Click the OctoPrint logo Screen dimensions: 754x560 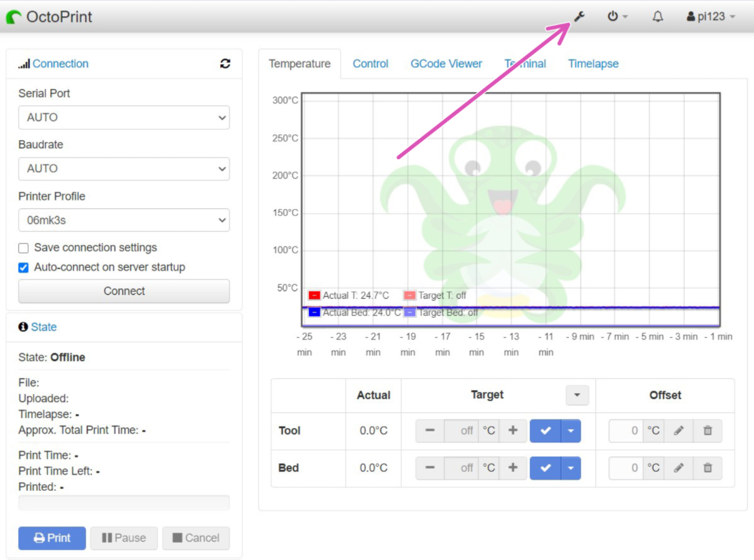(49, 17)
